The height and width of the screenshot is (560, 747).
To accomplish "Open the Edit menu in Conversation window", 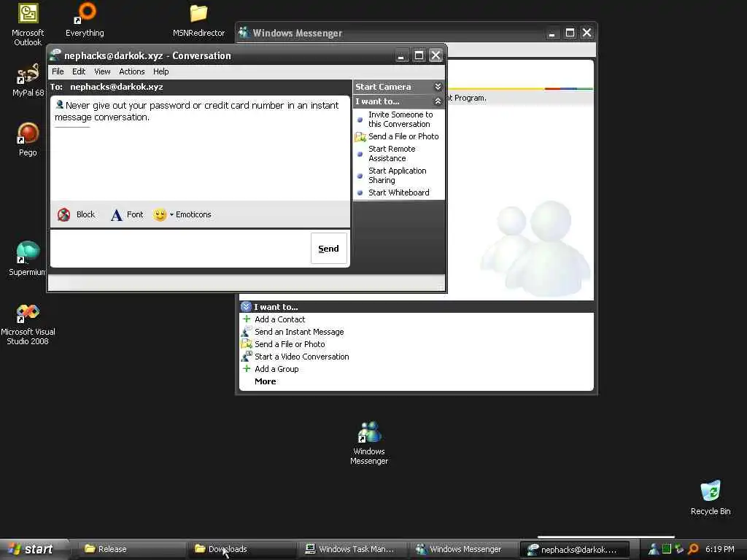I will [79, 71].
